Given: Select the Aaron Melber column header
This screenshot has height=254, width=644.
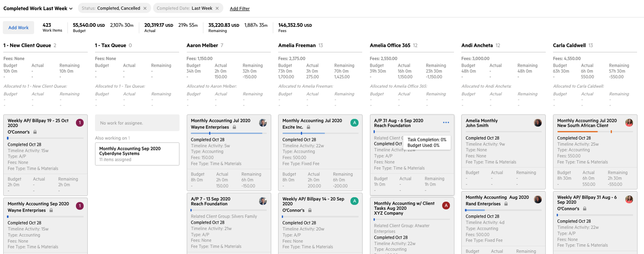Looking at the screenshot, I should [202, 46].
